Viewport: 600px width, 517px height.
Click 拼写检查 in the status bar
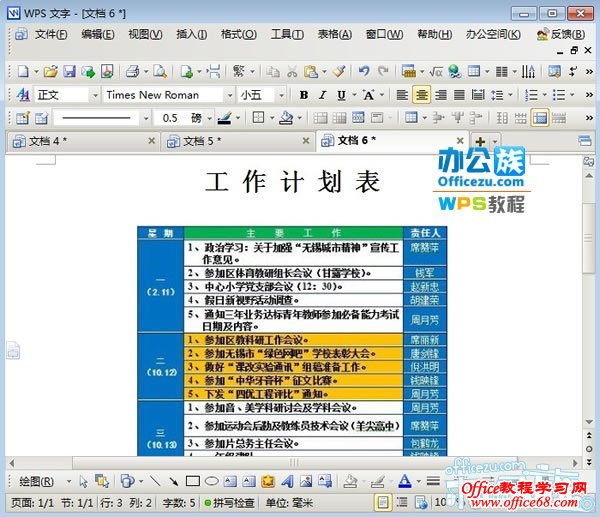click(229, 502)
